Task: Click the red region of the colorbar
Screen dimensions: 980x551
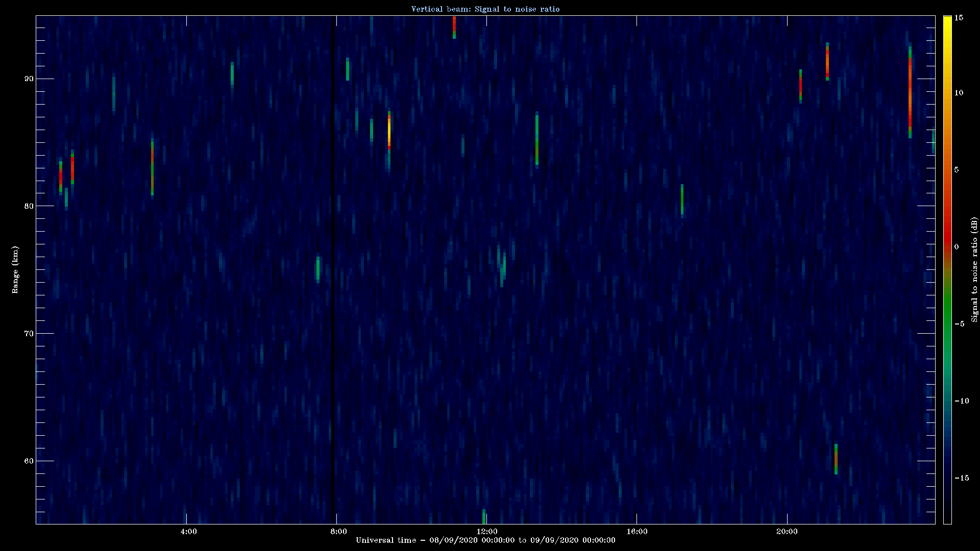Action: click(x=947, y=224)
